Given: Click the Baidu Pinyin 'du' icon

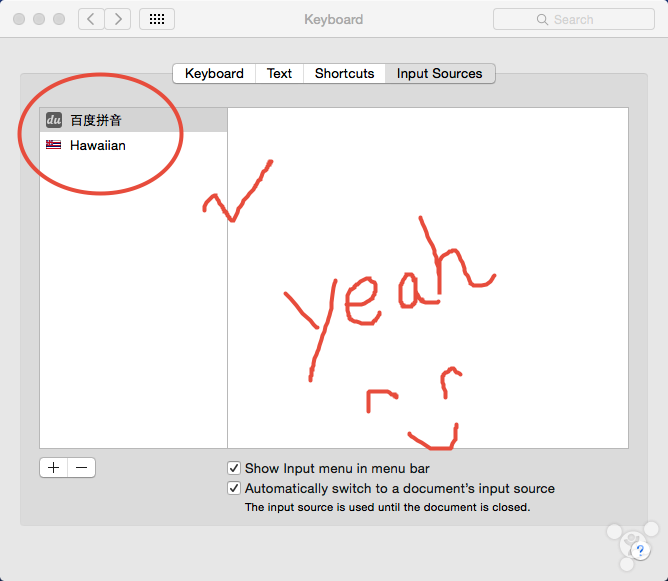Looking at the screenshot, I should click(54, 120).
